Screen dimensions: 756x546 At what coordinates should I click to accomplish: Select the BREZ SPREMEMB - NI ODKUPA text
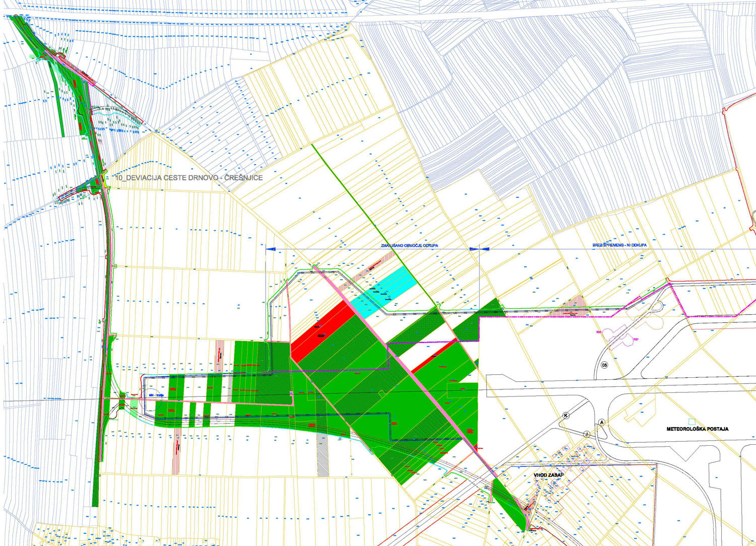619,245
